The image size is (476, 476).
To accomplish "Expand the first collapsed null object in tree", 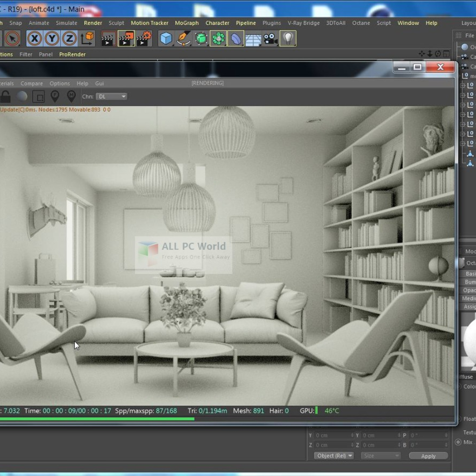I will [x=463, y=86].
